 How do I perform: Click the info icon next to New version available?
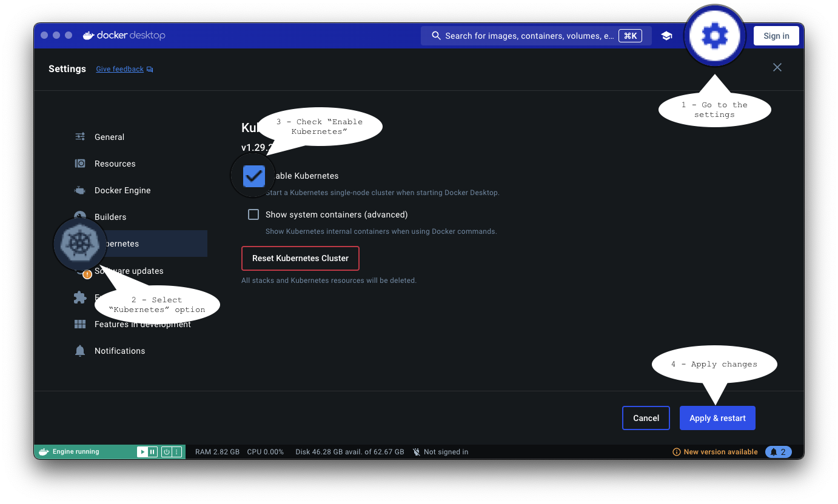point(677,452)
